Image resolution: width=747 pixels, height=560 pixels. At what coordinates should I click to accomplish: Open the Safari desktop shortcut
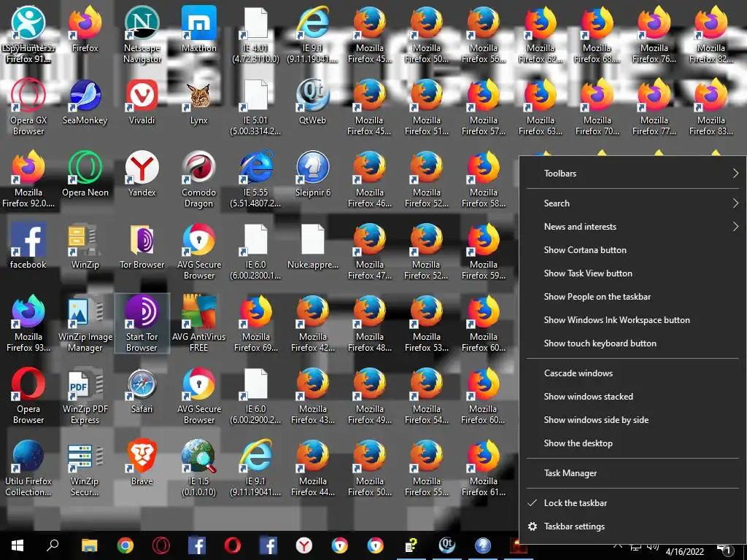pos(142,391)
